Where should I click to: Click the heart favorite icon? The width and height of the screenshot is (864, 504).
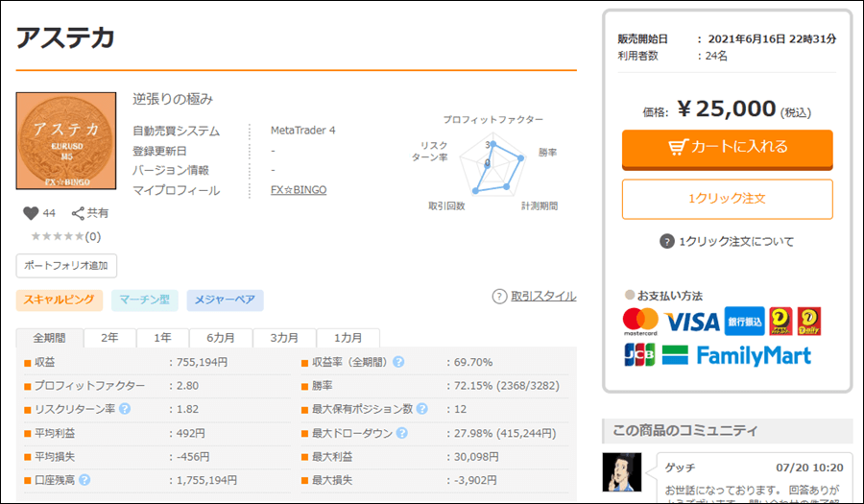point(31,213)
